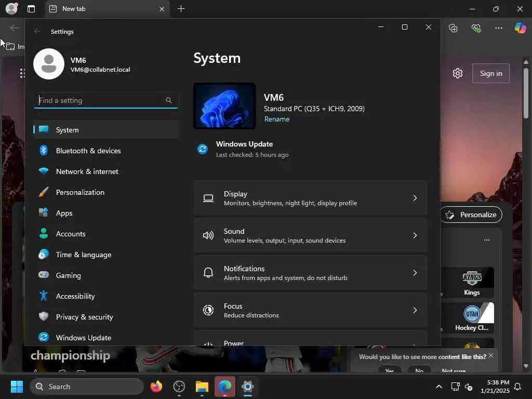Viewport: 532px width, 399px height.
Task: Click the Gaming controller icon
Action: 44,275
